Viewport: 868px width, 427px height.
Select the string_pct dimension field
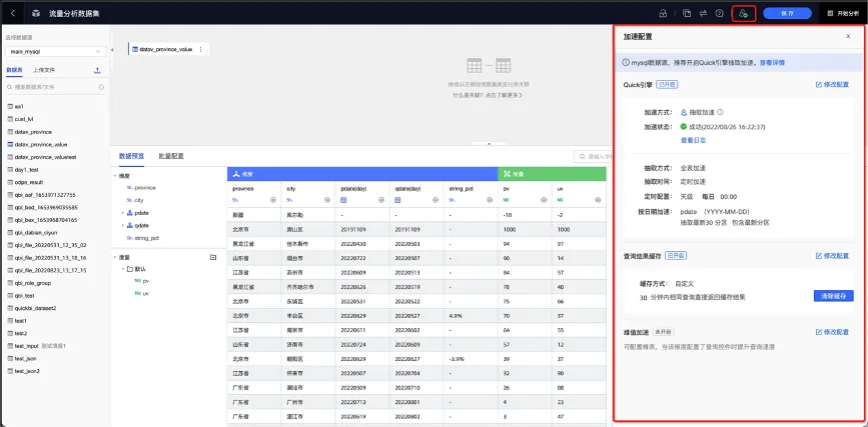click(147, 238)
